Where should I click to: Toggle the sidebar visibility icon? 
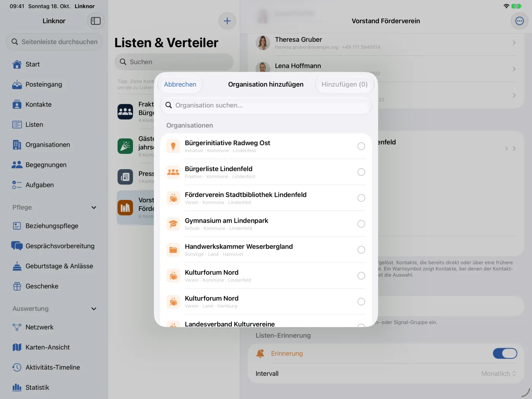click(x=96, y=21)
